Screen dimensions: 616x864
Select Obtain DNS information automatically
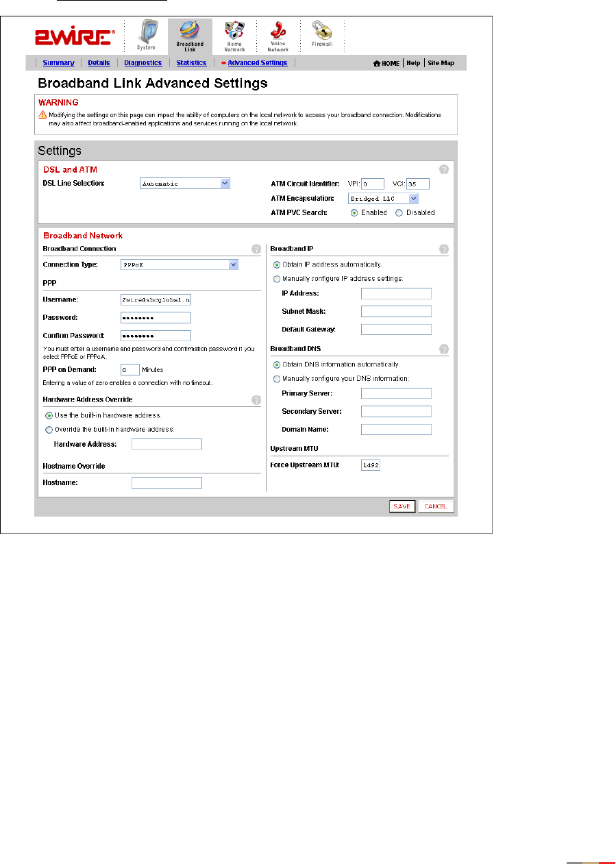tap(277, 365)
